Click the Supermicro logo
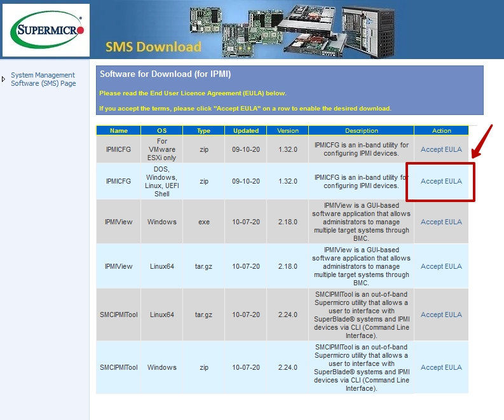 tap(46, 30)
